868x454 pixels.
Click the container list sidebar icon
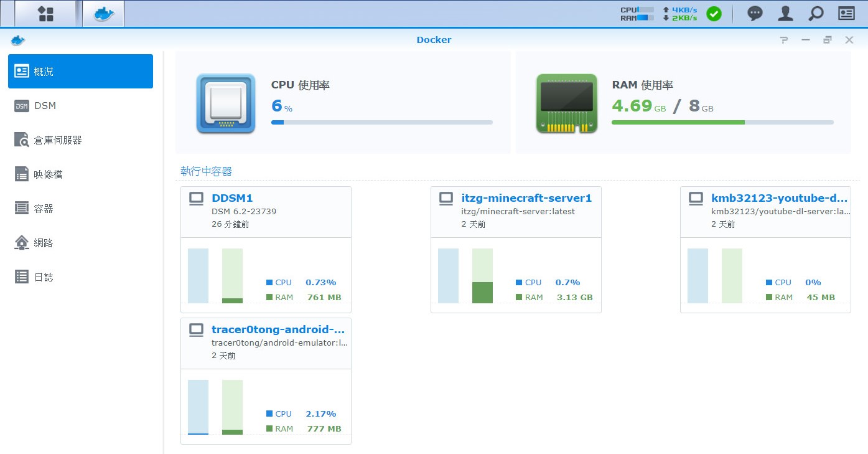tap(22, 208)
